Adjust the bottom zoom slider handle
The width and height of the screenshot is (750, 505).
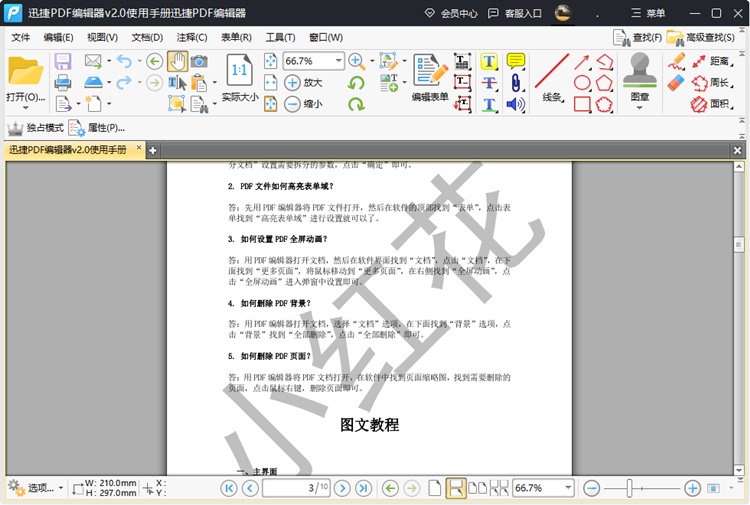(629, 488)
